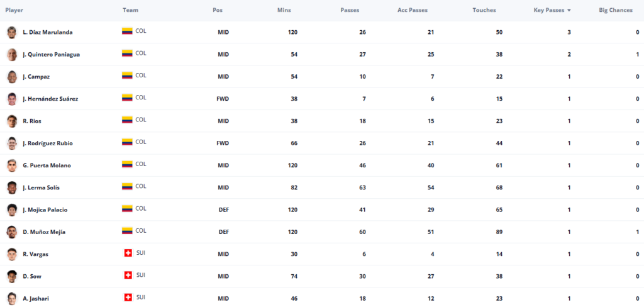Click the Player column header

[x=14, y=10]
